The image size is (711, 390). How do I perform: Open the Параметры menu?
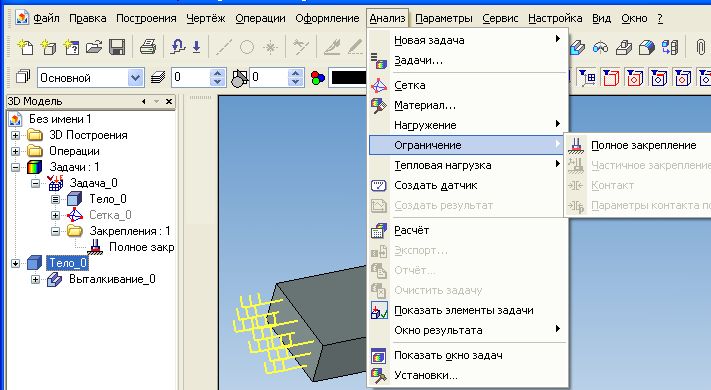click(443, 18)
